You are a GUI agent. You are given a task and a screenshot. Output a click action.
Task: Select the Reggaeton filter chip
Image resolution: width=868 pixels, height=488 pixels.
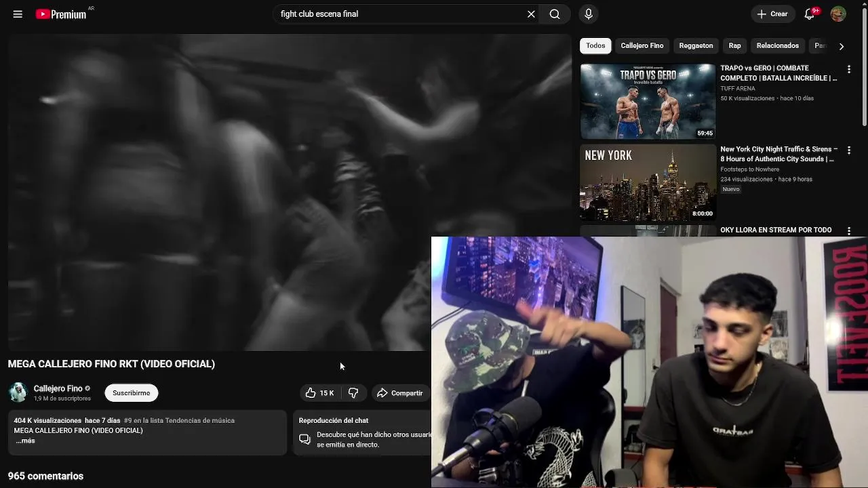tap(696, 45)
